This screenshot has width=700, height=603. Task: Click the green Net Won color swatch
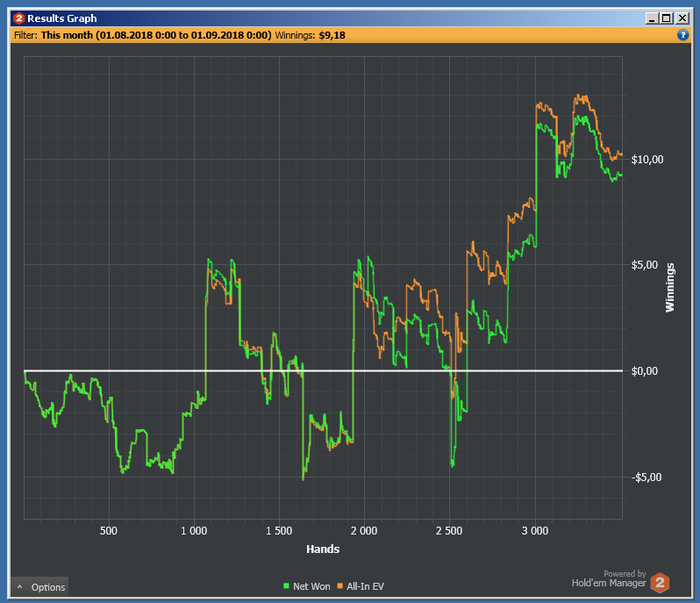pyautogui.click(x=286, y=586)
